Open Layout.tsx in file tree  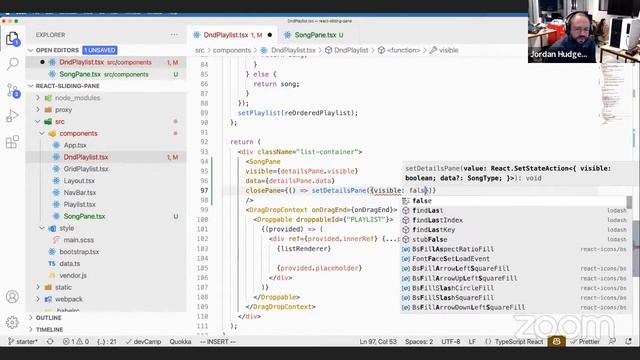click(79, 181)
